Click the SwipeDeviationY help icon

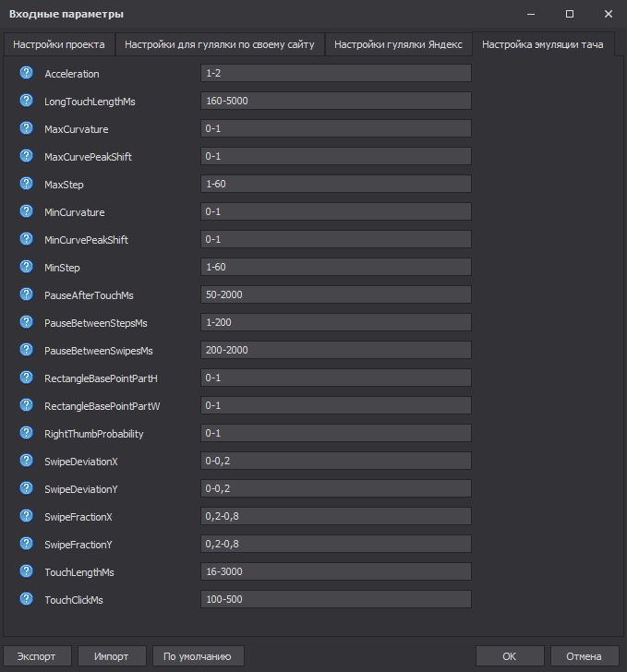(x=26, y=488)
